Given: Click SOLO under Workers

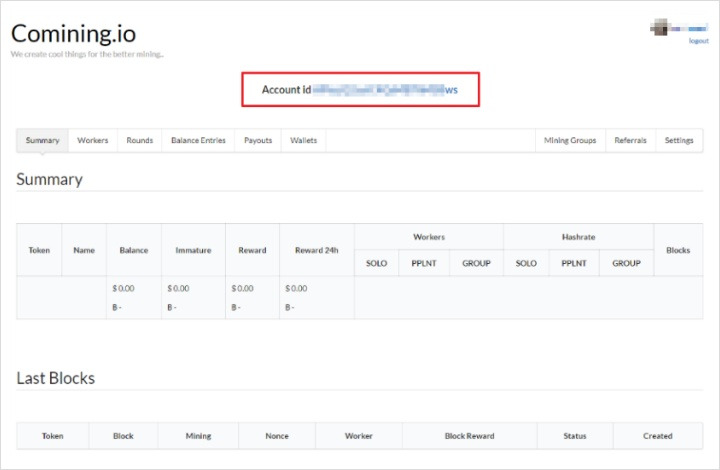Looking at the screenshot, I should [x=377, y=263].
